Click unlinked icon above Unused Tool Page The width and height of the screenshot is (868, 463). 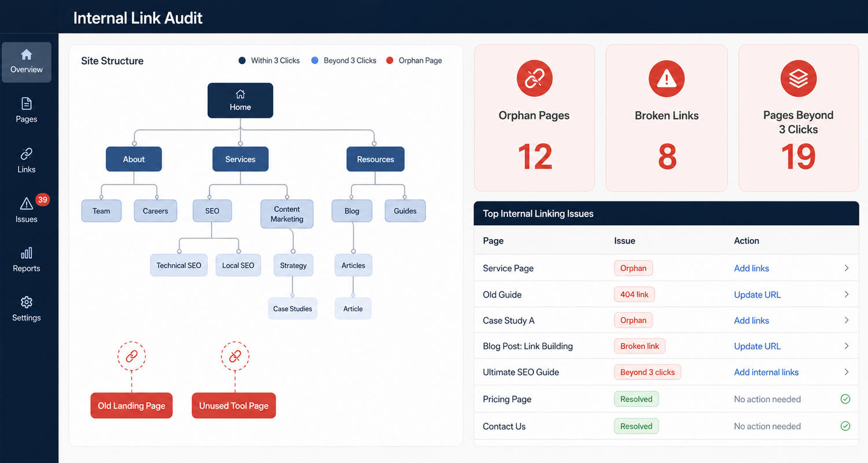[235, 357]
